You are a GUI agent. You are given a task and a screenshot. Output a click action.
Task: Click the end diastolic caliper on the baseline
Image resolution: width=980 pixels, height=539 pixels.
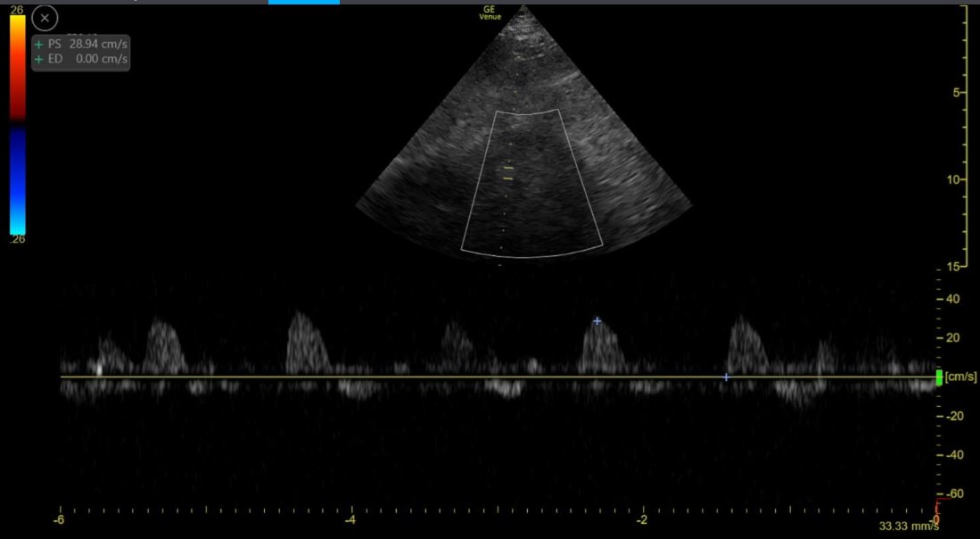click(726, 377)
